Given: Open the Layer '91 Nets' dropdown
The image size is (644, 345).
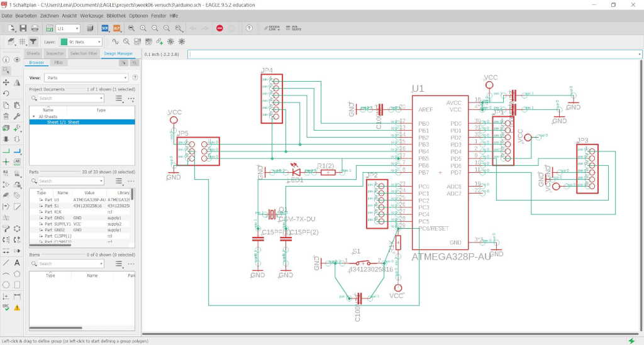Looking at the screenshot, I should point(81,42).
